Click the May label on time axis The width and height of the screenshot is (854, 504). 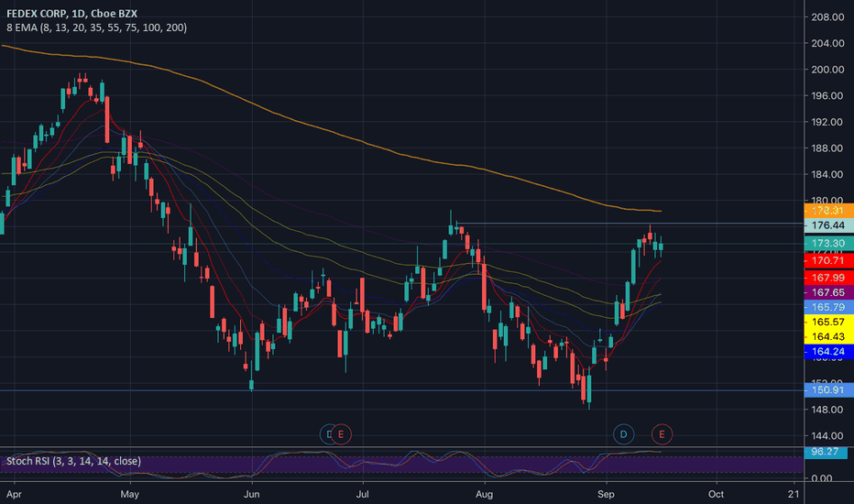point(129,494)
